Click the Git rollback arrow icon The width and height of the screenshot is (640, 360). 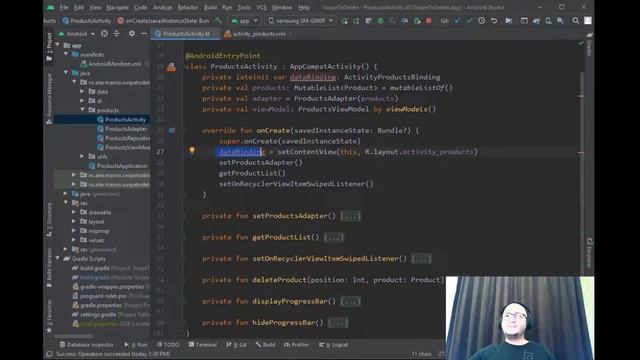[494, 20]
